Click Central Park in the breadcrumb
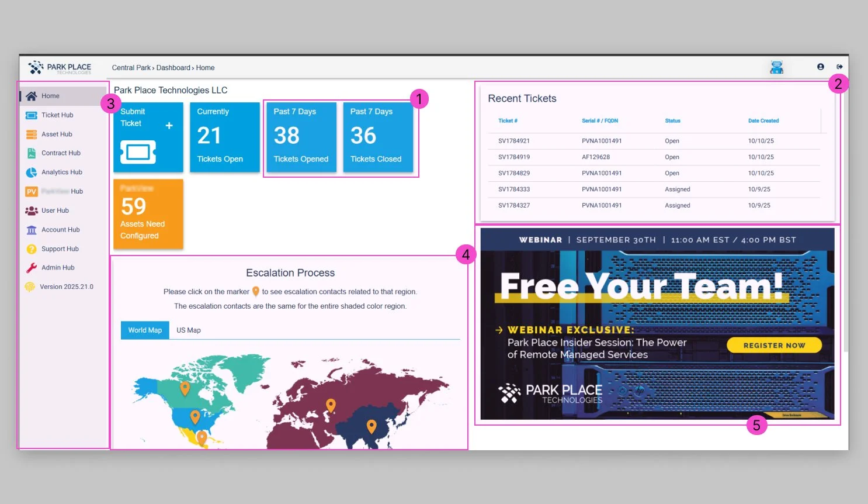Screen dimensions: 868x504 [131, 68]
